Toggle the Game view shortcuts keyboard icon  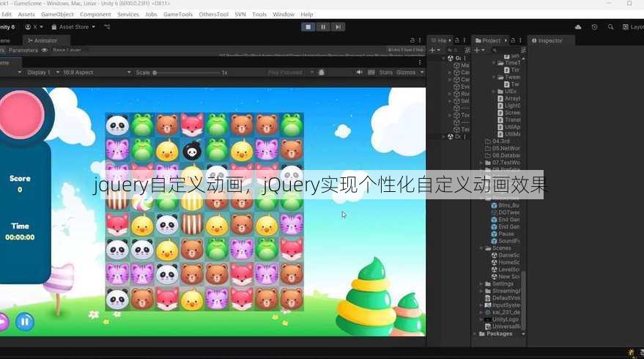click(x=371, y=73)
